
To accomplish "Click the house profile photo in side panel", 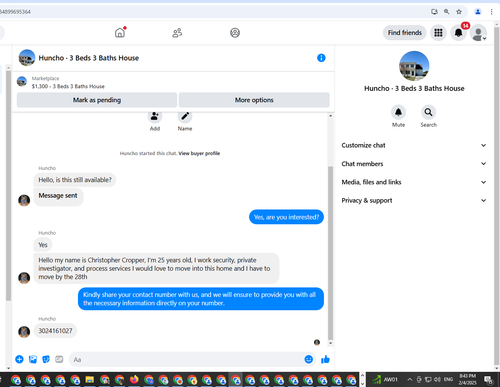I will [414, 66].
